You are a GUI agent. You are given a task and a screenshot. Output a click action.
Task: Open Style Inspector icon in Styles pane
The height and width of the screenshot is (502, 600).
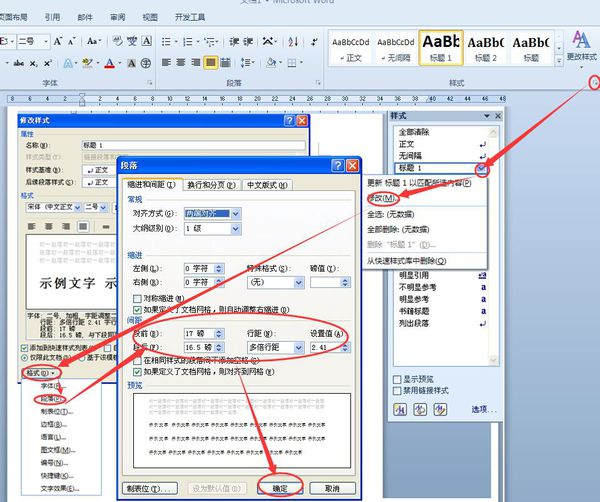(x=420, y=410)
